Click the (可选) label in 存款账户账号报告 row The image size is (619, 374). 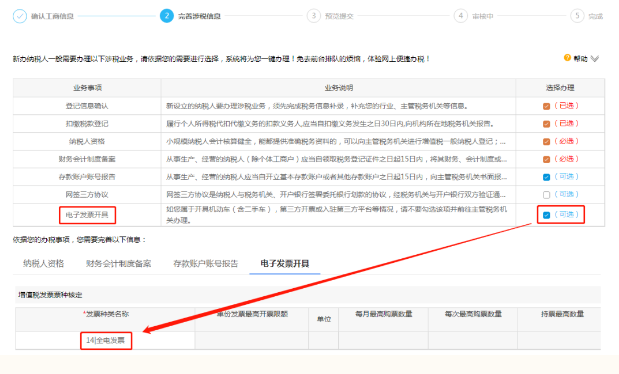[x=566, y=177]
